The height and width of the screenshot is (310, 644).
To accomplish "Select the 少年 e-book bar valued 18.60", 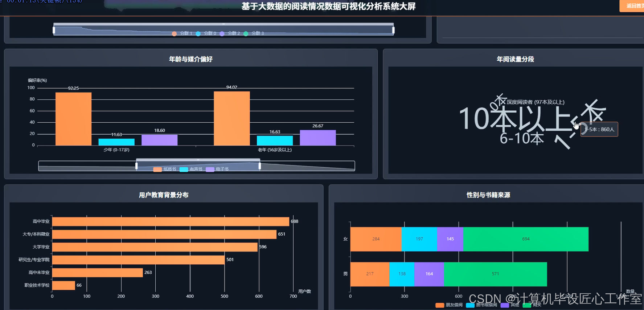I will coord(159,140).
